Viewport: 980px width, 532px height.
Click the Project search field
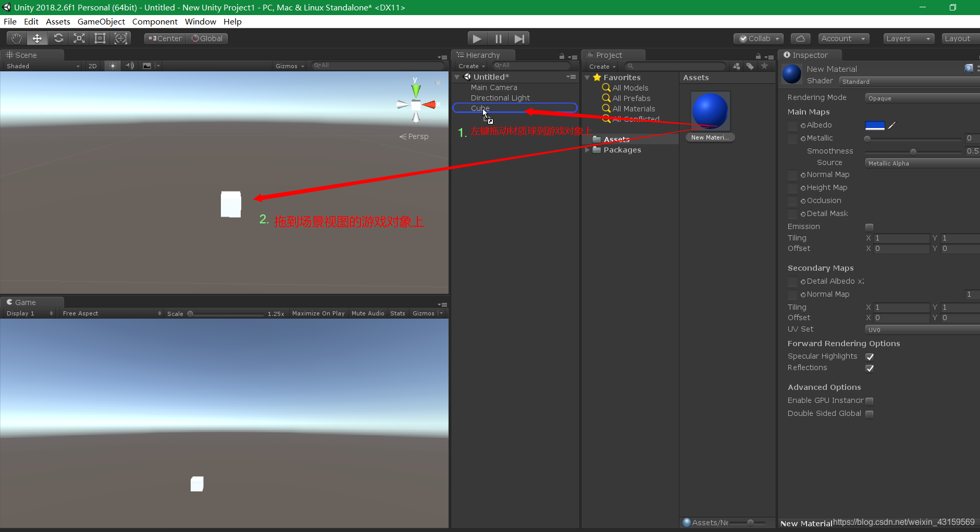675,67
